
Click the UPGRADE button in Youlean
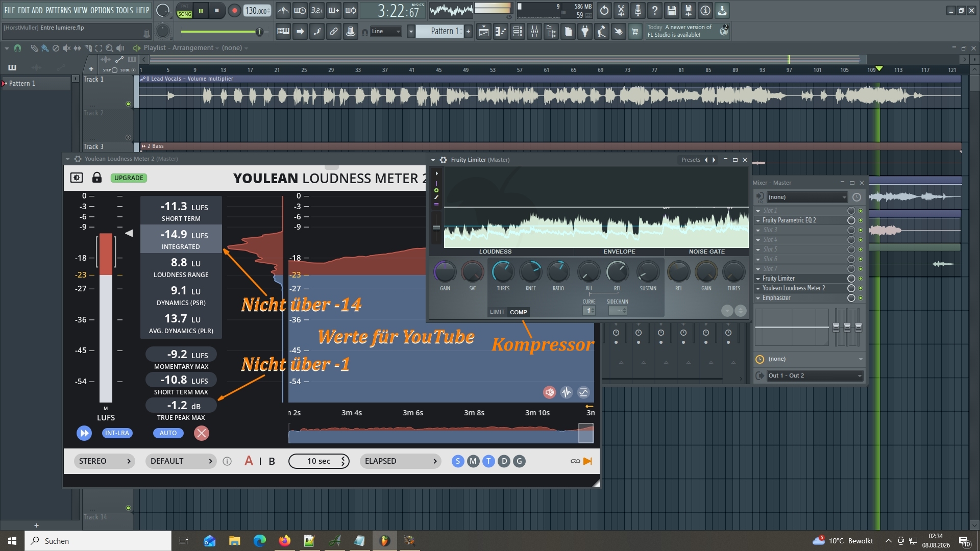point(129,178)
